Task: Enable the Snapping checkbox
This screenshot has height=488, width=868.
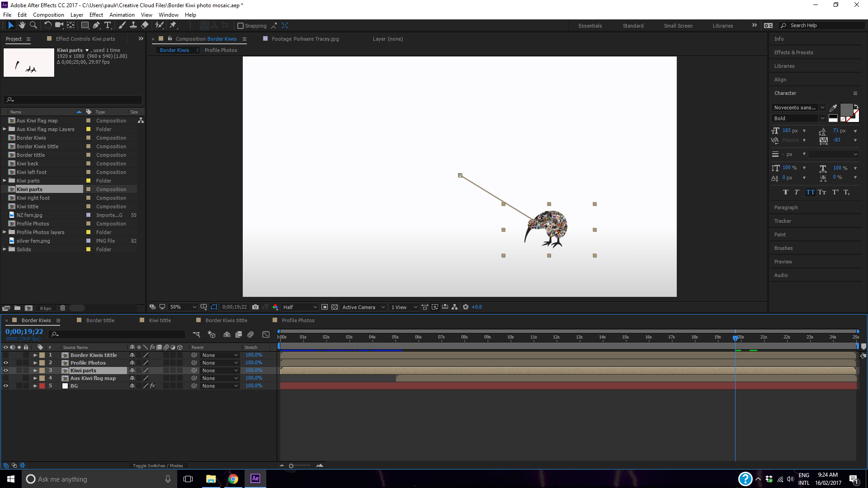Action: pos(241,26)
